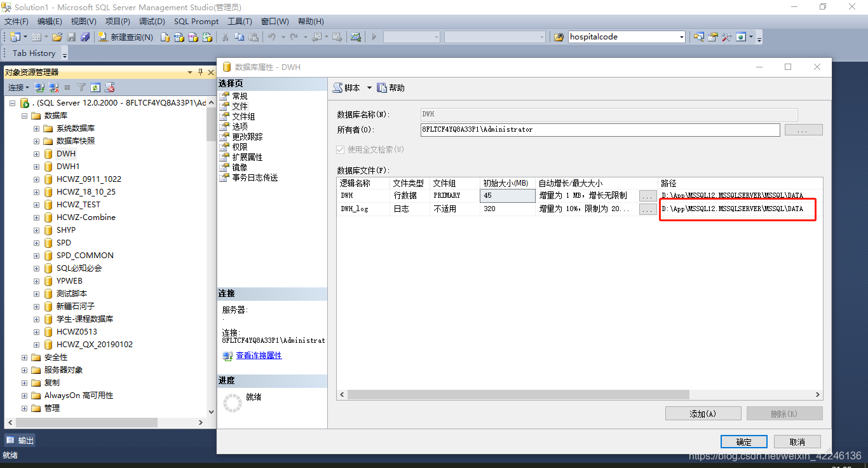Click the 所有者 owner input field
This screenshot has height=468, width=868.
[600, 130]
